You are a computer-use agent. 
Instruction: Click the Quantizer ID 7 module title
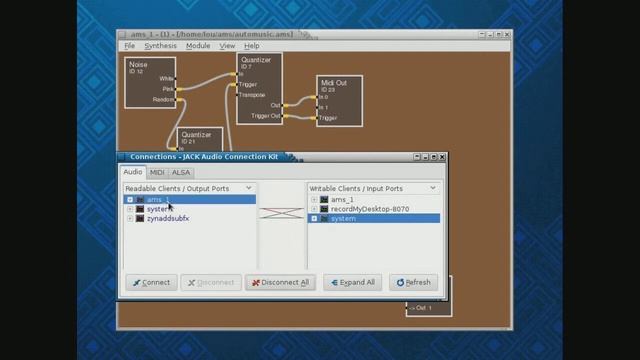(256, 60)
